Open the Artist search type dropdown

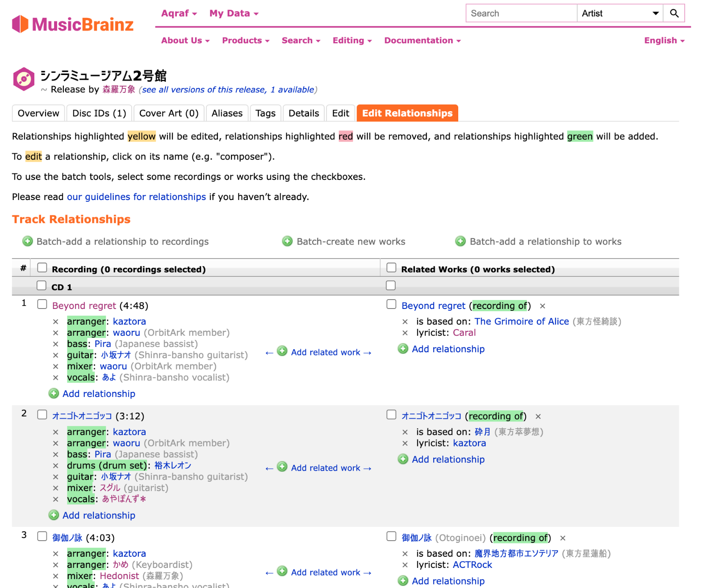pyautogui.click(x=619, y=13)
